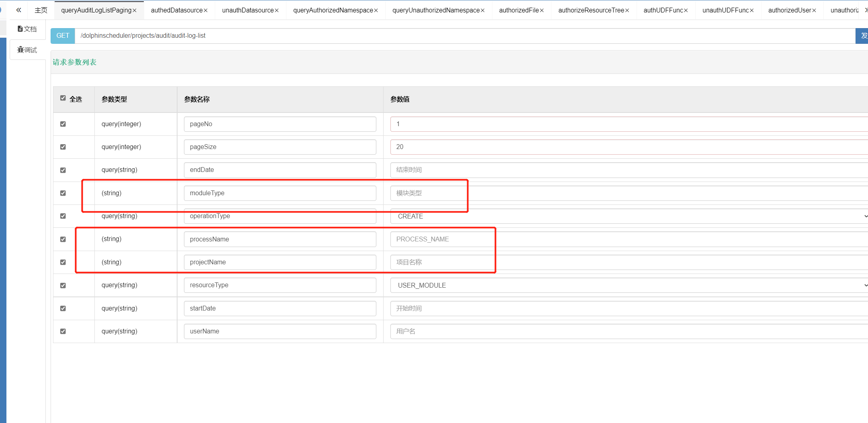Focus the request URL field
Screen dimensions: 868x423
pyautogui.click(x=465, y=36)
